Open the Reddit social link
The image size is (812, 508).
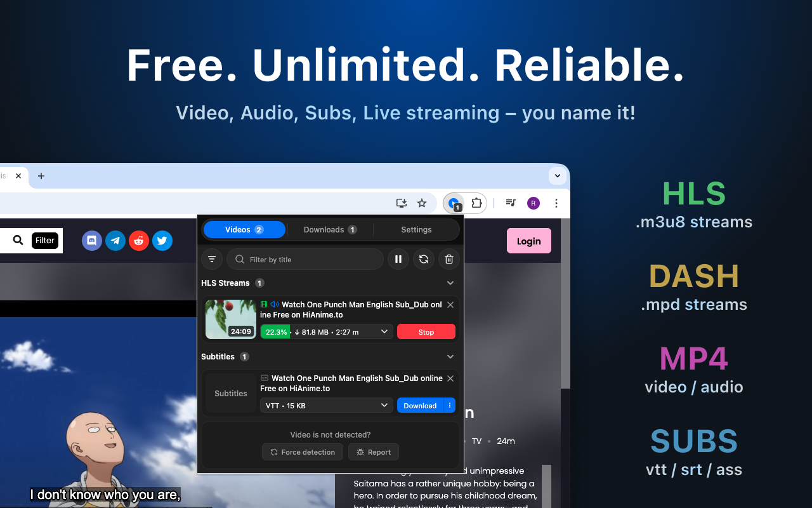139,241
